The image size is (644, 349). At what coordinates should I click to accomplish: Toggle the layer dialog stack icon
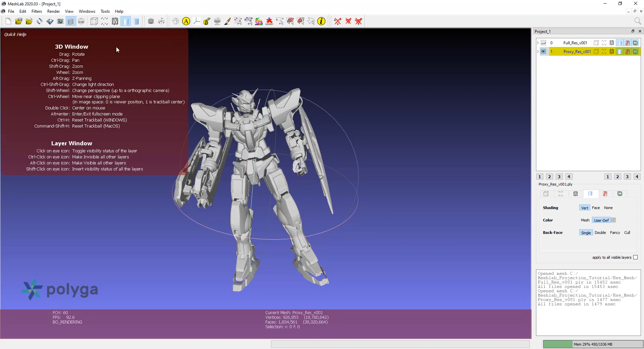coord(71,21)
